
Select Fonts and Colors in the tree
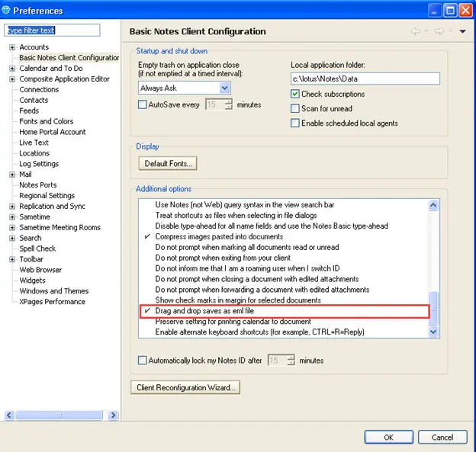pos(46,122)
